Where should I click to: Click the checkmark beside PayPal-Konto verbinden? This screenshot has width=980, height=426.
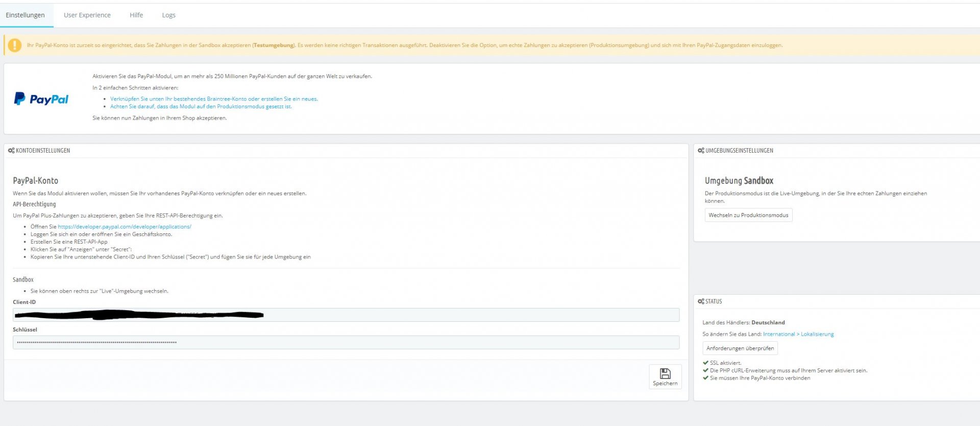(705, 378)
